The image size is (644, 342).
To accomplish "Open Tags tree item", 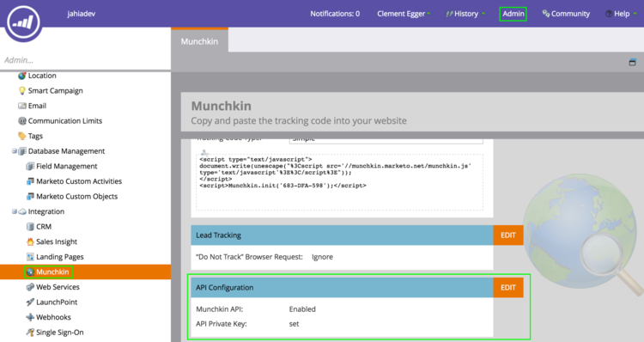I will click(x=35, y=136).
